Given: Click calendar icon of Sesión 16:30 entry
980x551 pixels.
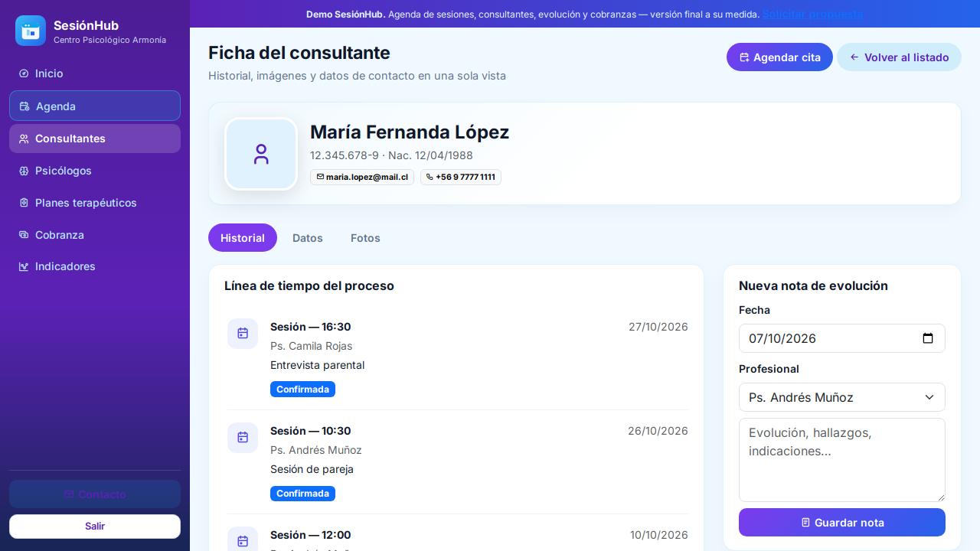Looking at the screenshot, I should (x=243, y=333).
